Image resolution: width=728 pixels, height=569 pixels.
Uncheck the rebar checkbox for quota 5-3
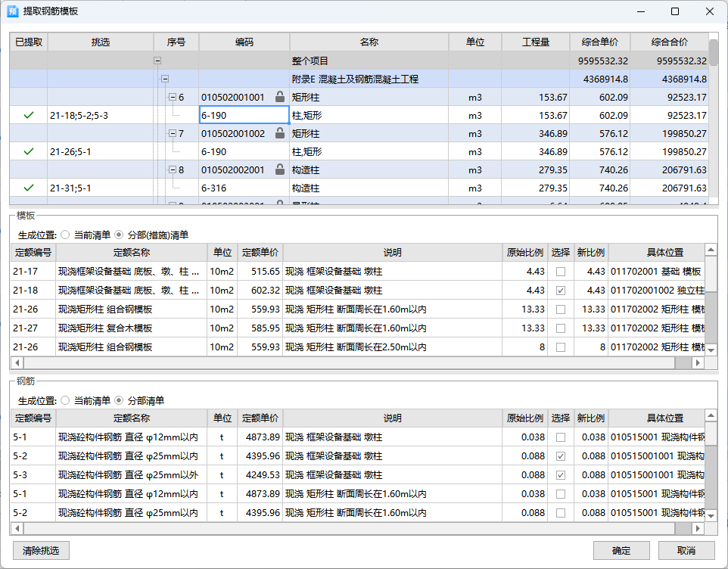pos(560,475)
